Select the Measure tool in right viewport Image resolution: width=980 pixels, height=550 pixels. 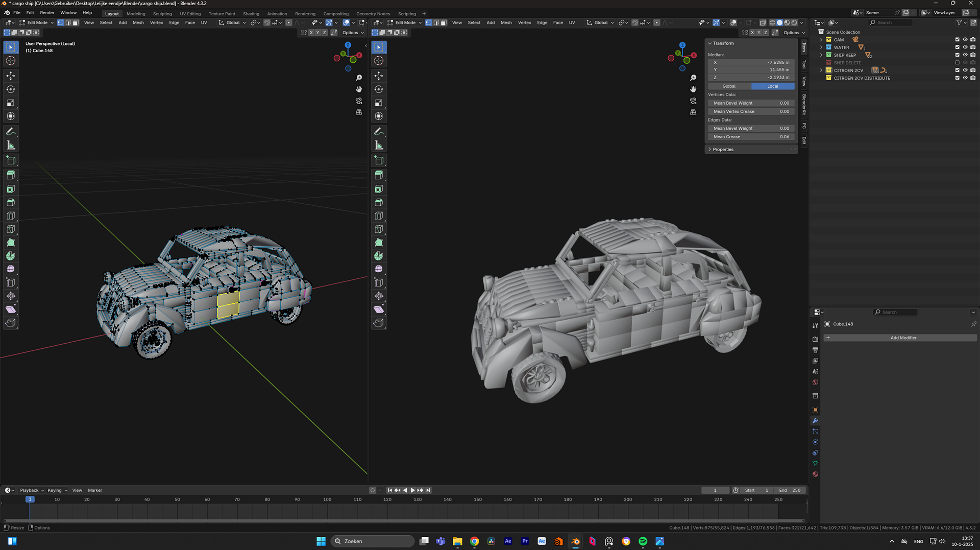click(379, 146)
